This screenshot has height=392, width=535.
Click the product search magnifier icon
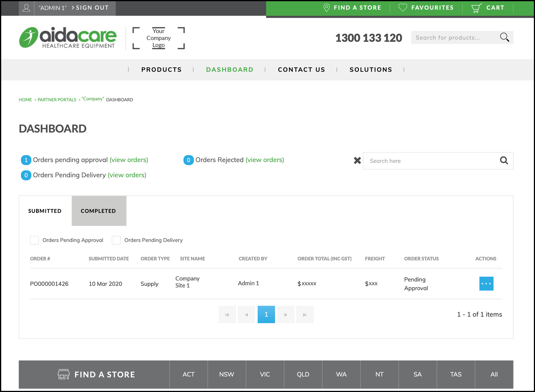504,37
